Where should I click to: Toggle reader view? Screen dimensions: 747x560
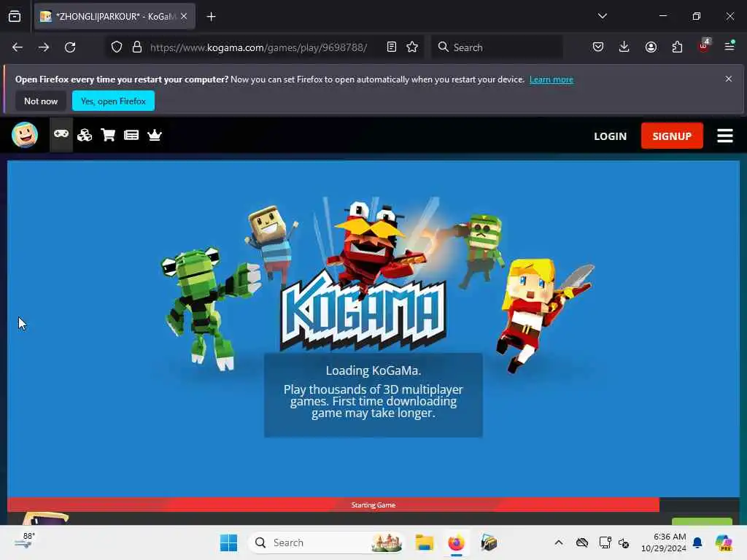pyautogui.click(x=392, y=47)
